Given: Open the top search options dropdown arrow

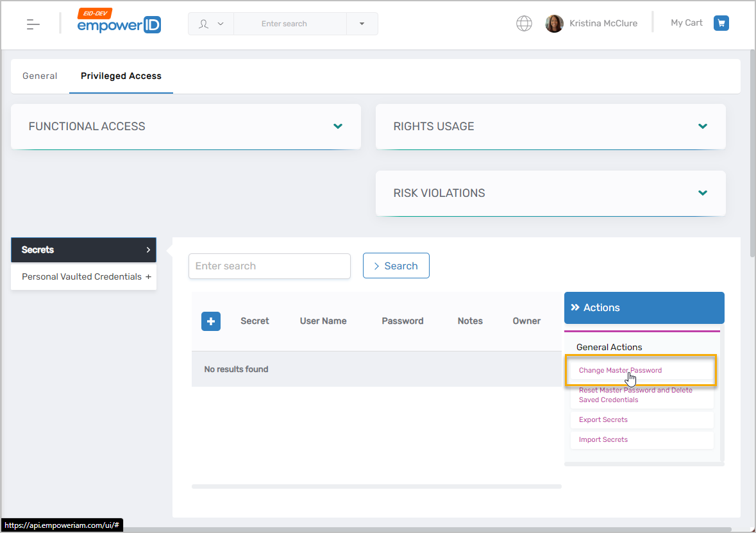Looking at the screenshot, I should pos(362,24).
